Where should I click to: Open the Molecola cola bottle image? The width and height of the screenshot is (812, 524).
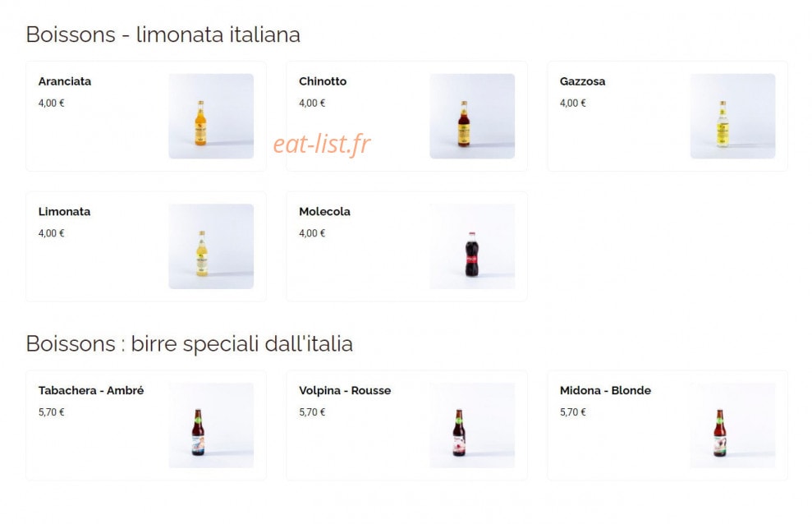(472, 246)
